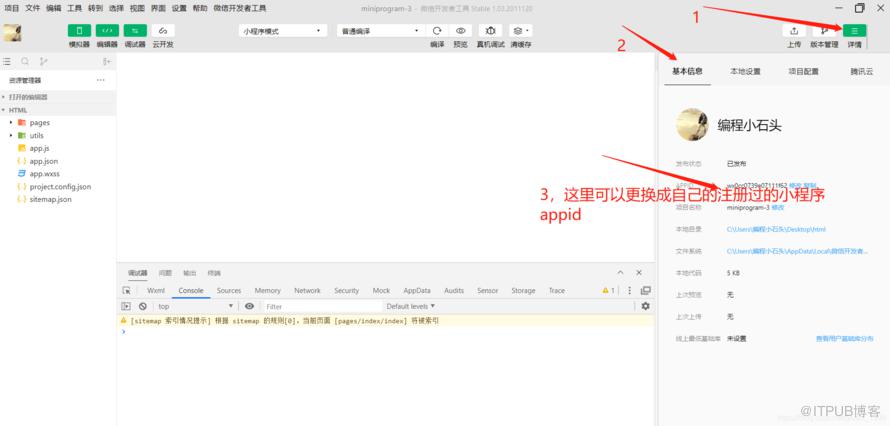Screen dimensions: 890x426
Task: Switch to the Network tab
Action: [x=307, y=290]
